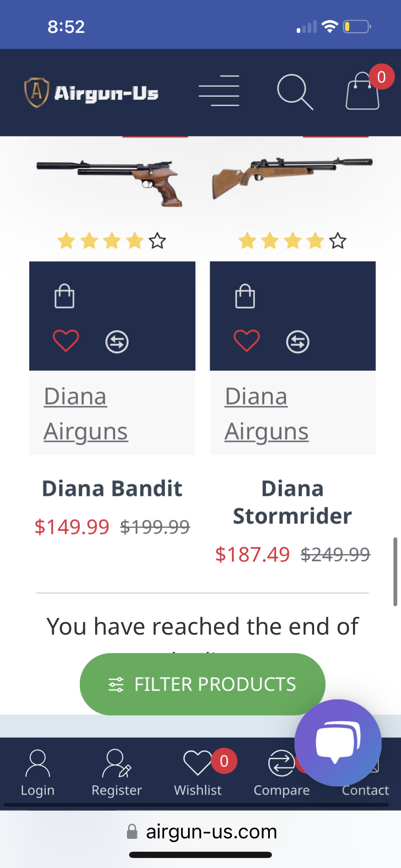Image resolution: width=401 pixels, height=868 pixels.
Task: Toggle wishlist heart for Diana Bandit
Action: (66, 341)
